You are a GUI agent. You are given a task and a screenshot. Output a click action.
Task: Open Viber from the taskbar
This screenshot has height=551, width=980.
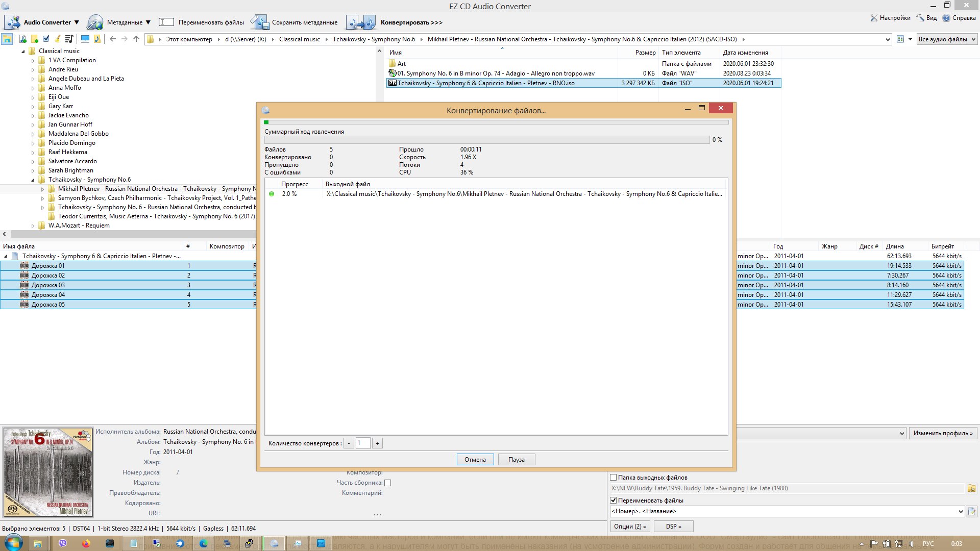[x=63, y=543]
